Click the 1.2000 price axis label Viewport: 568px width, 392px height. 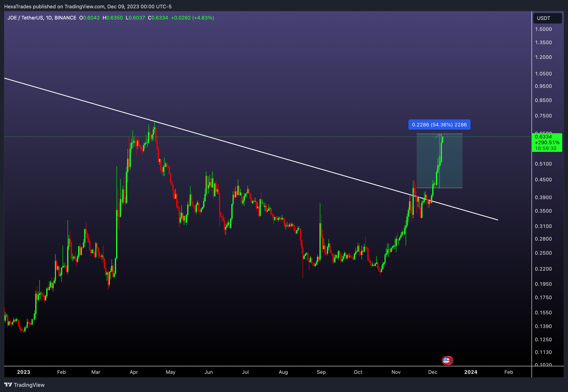(543, 57)
